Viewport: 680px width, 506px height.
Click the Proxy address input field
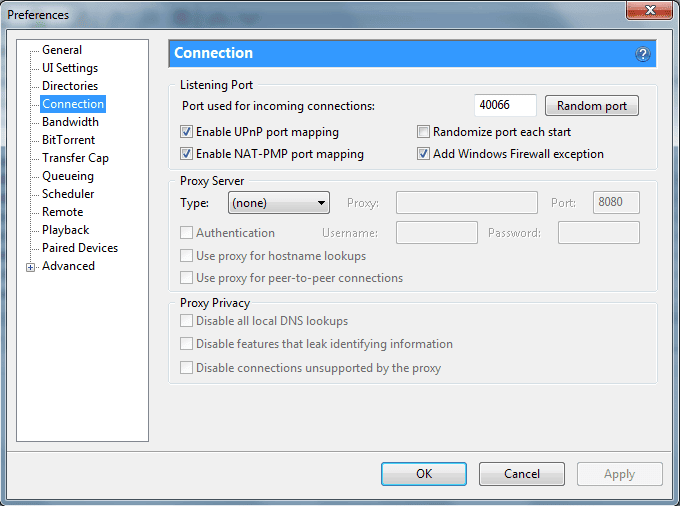(467, 202)
